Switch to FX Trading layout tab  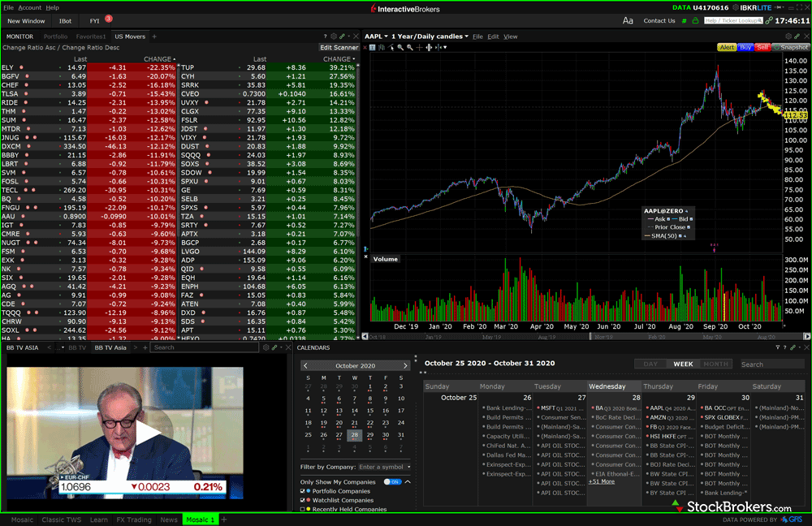click(x=134, y=520)
